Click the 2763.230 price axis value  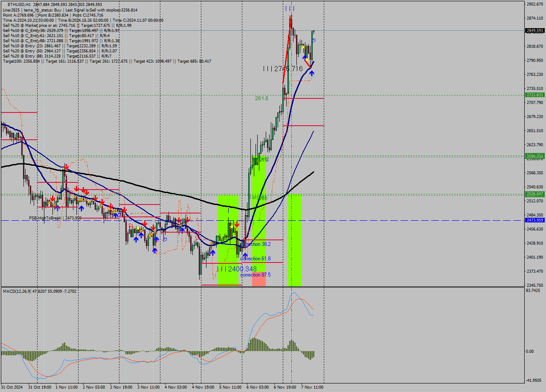(534, 75)
